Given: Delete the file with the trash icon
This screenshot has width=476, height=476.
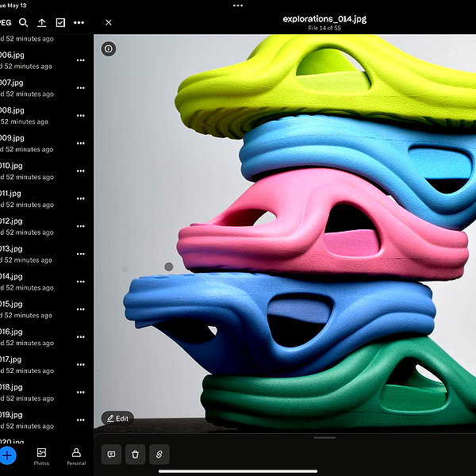Looking at the screenshot, I should (135, 454).
